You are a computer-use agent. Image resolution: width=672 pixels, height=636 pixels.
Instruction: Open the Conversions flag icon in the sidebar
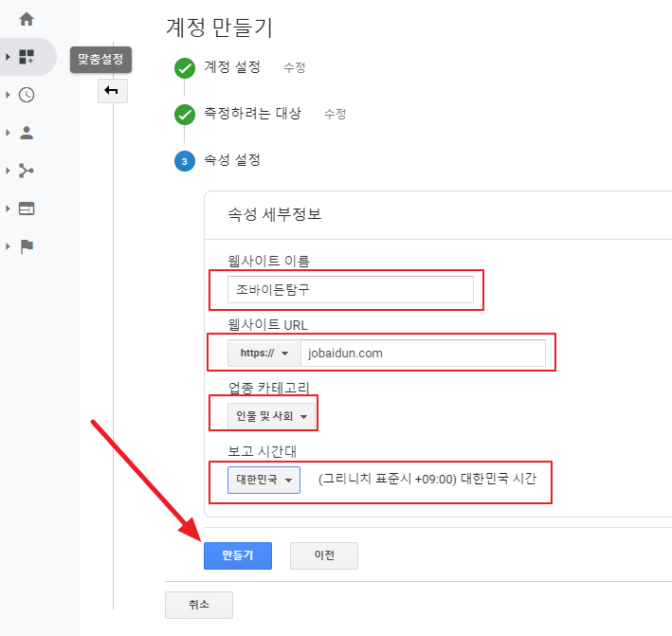[x=27, y=246]
